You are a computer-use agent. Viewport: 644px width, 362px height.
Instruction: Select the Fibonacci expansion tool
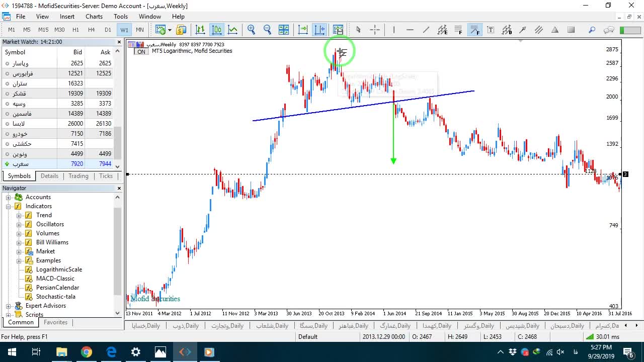click(474, 30)
